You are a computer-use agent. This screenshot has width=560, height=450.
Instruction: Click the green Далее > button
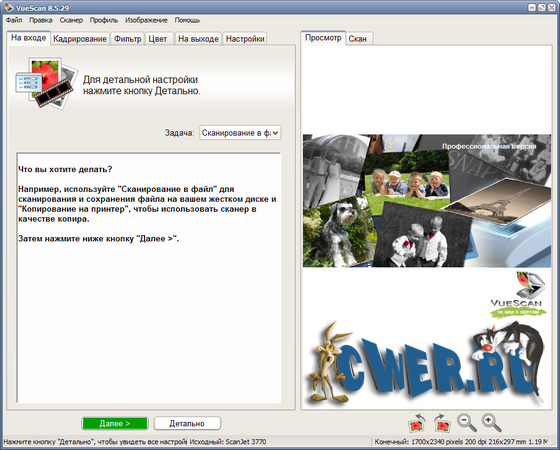[x=115, y=424]
